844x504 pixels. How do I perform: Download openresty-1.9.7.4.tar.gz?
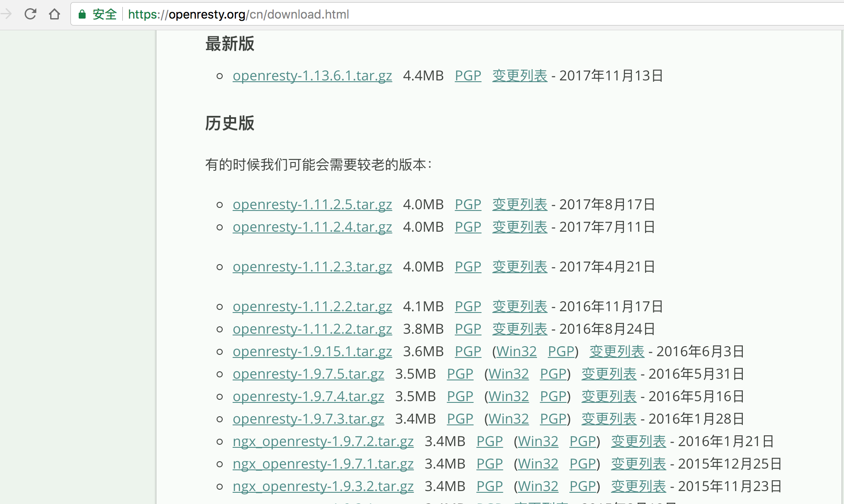click(x=308, y=396)
